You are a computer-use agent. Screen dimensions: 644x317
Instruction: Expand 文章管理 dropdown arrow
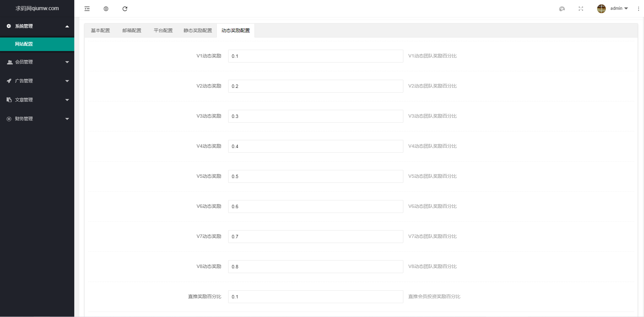67,100
